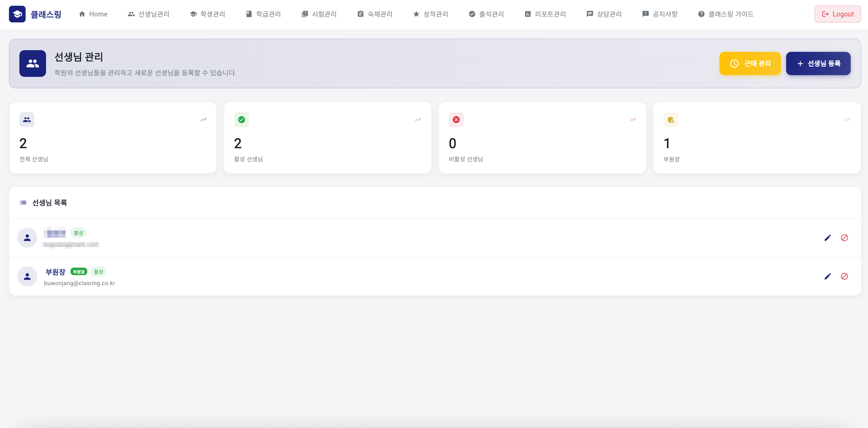Click trend arrow icon on 전체 선생님 card
868x428 pixels.
(203, 120)
